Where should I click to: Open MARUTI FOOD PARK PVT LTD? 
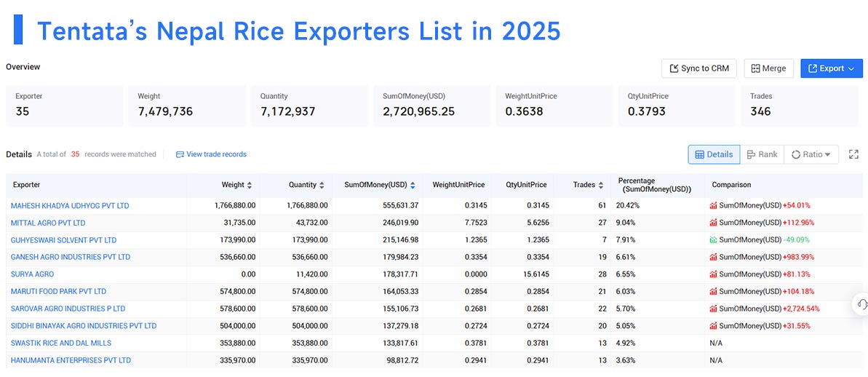(x=58, y=292)
